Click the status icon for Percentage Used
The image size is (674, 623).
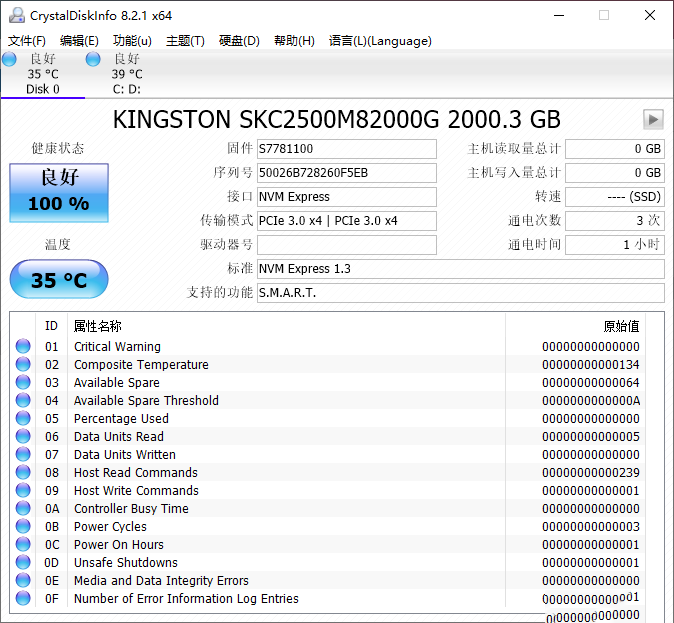(x=23, y=418)
